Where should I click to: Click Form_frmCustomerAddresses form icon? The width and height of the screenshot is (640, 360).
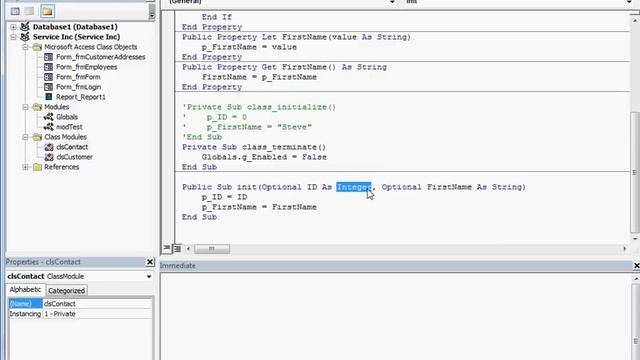pos(48,57)
